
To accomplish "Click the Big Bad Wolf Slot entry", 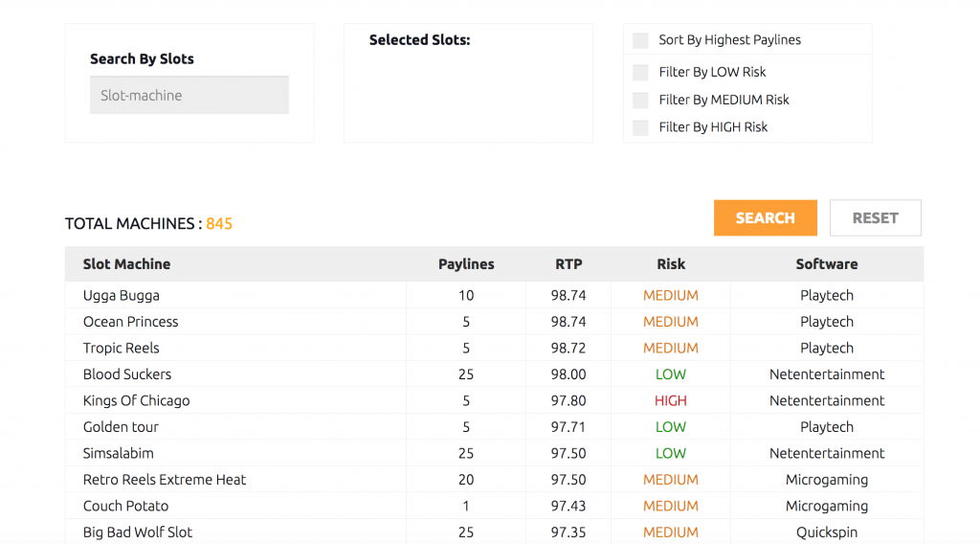I will click(x=494, y=532).
